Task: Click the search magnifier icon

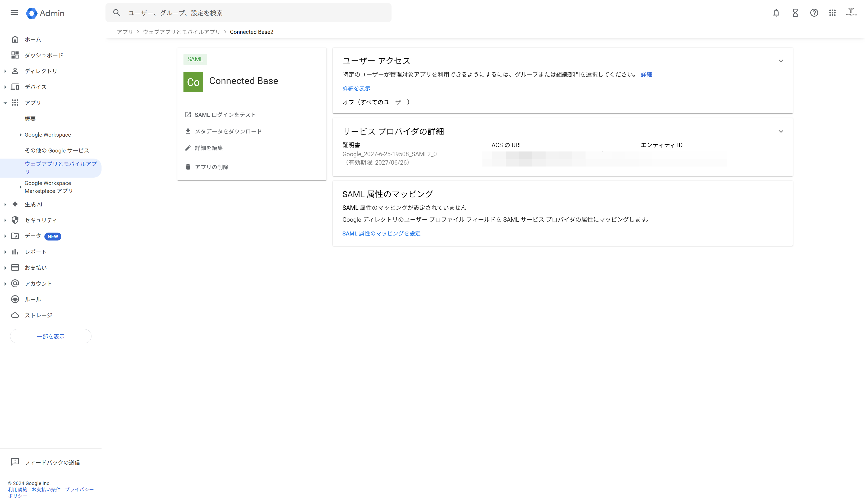Action: [117, 13]
